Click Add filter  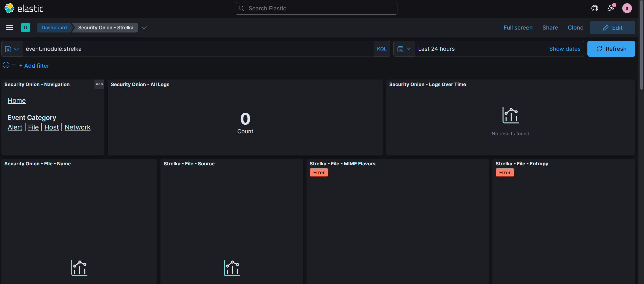34,66
